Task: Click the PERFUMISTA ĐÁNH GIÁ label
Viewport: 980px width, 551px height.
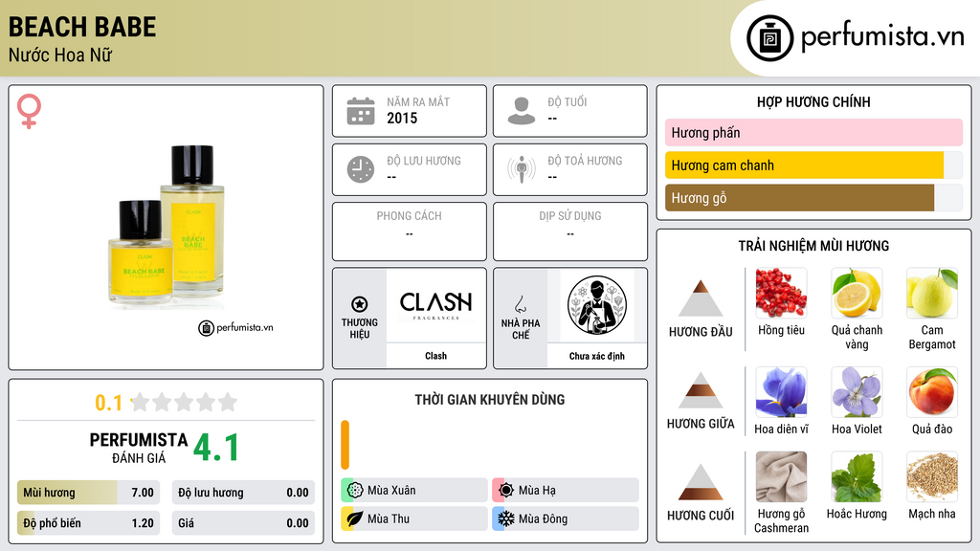Action: pyautogui.click(x=139, y=448)
